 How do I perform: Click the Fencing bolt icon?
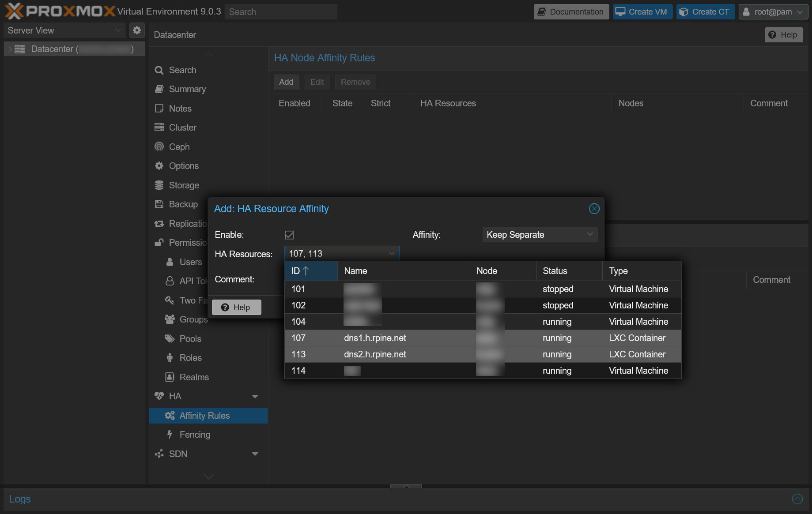coord(170,435)
